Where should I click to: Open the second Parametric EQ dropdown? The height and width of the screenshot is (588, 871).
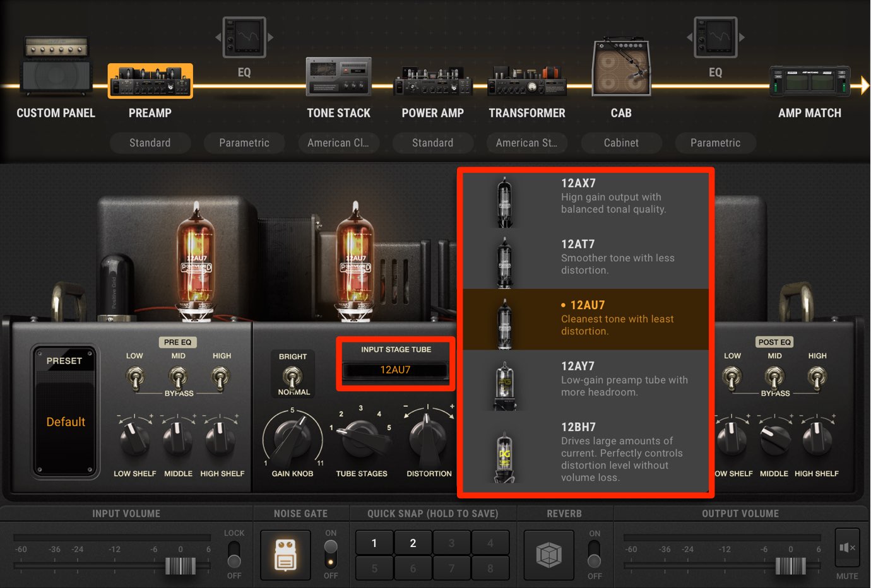coord(715,143)
